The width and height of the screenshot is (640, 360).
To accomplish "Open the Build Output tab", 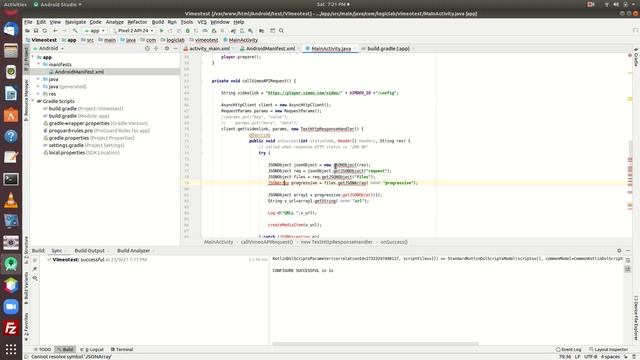I will (89, 251).
